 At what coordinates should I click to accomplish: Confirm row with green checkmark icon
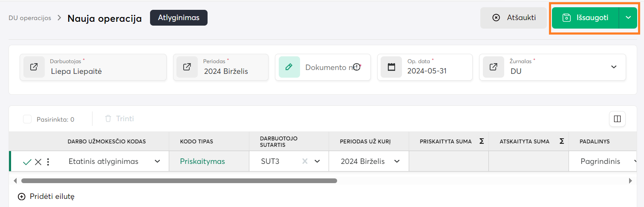27,162
